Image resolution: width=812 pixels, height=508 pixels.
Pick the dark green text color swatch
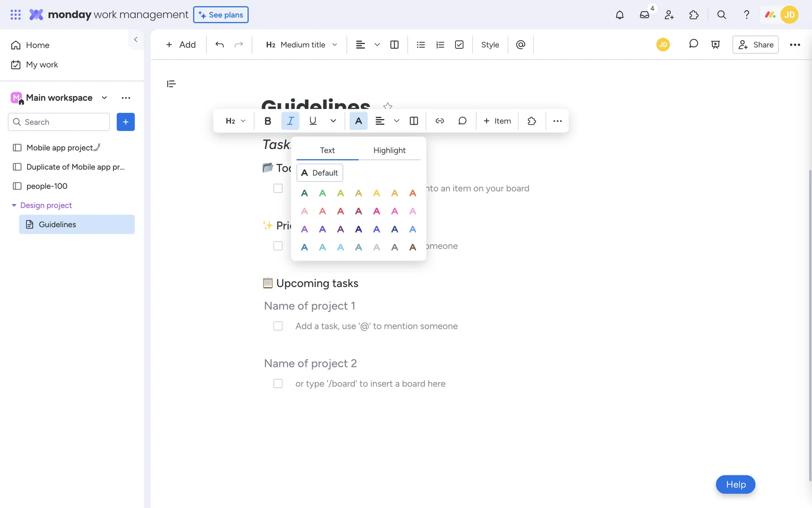[304, 193]
